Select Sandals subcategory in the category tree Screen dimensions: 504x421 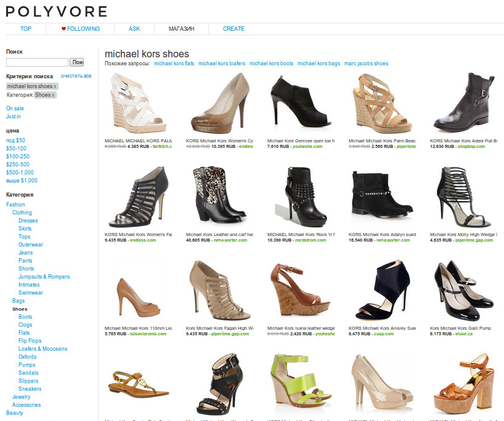click(x=28, y=373)
